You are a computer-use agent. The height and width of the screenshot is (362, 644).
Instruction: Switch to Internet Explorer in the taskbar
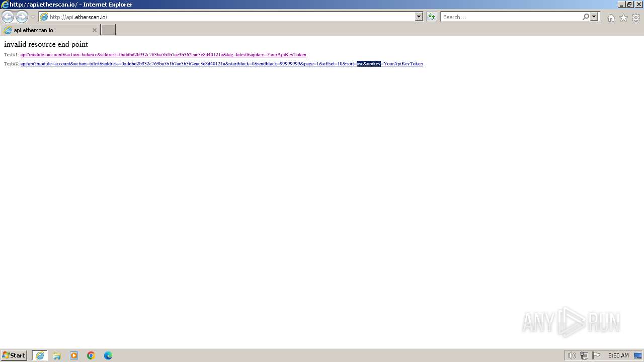click(40, 355)
